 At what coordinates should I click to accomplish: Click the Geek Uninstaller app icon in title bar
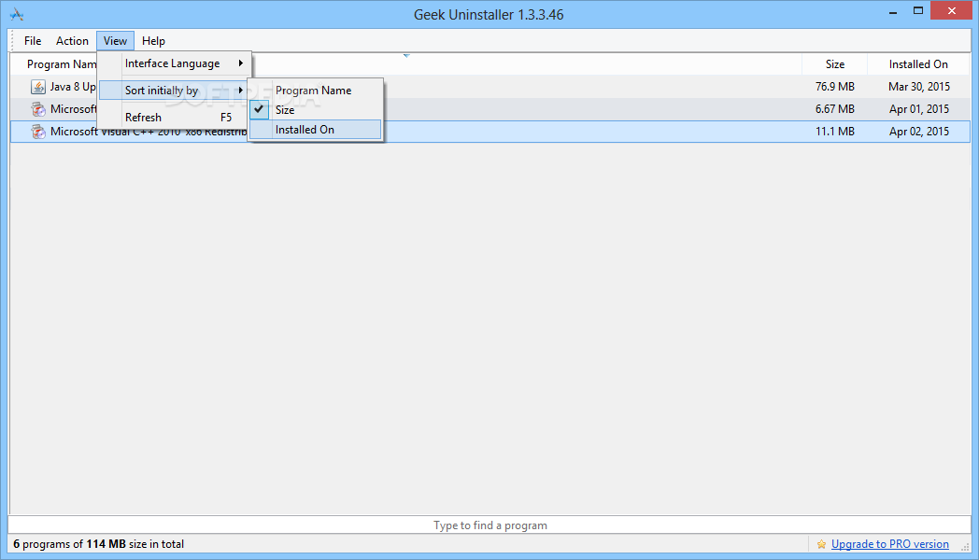click(17, 14)
